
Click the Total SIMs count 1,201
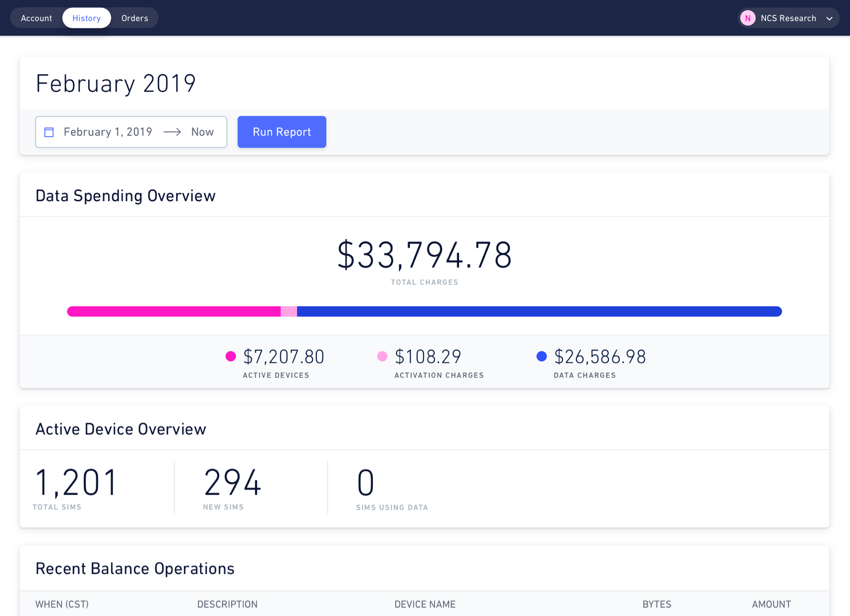(76, 481)
